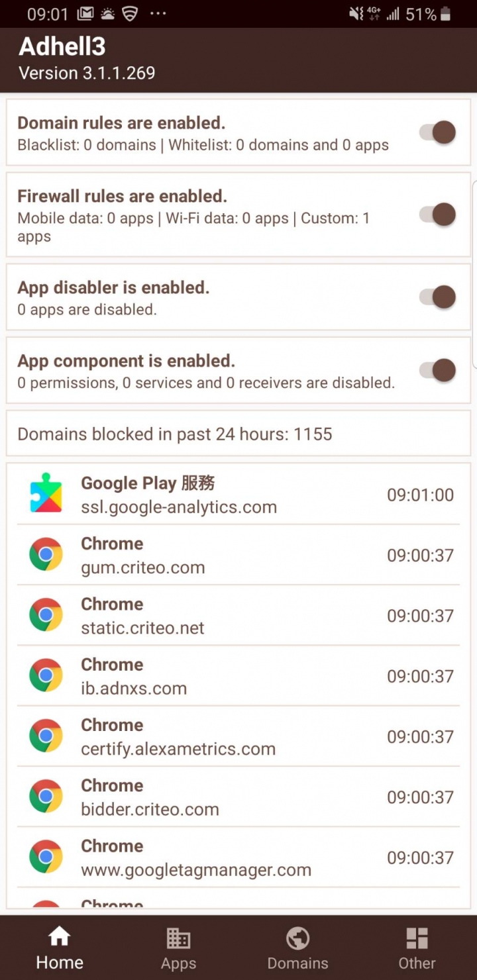
Task: Open the Domains blocked in past 24 hours card
Action: click(238, 434)
